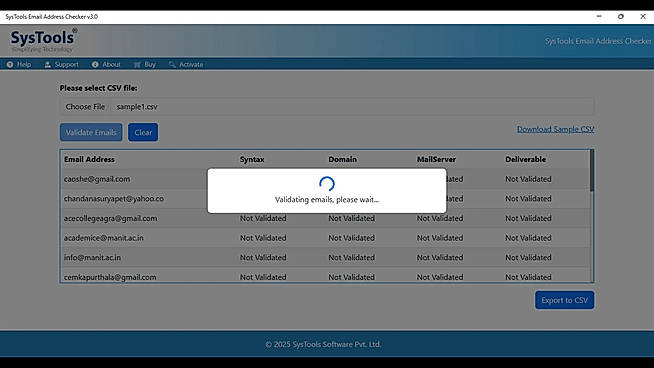Select the academice@manit.ac.in row

tap(325, 238)
